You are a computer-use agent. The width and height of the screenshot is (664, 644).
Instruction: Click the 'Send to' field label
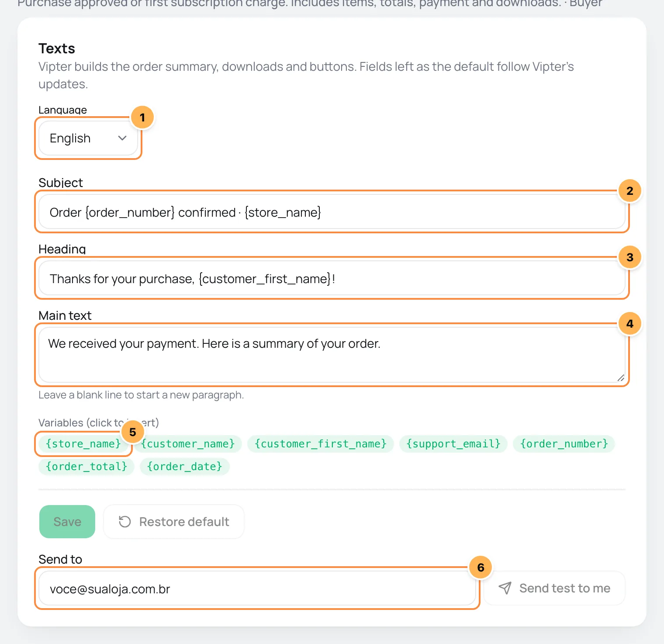coord(60,559)
